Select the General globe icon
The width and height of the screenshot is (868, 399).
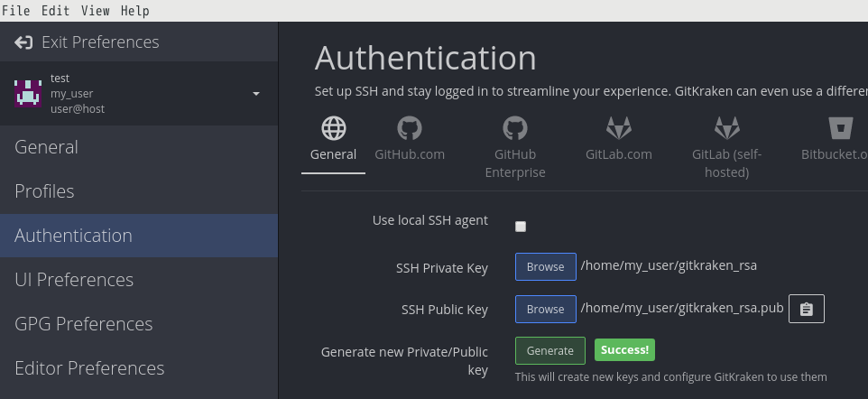pyautogui.click(x=333, y=127)
